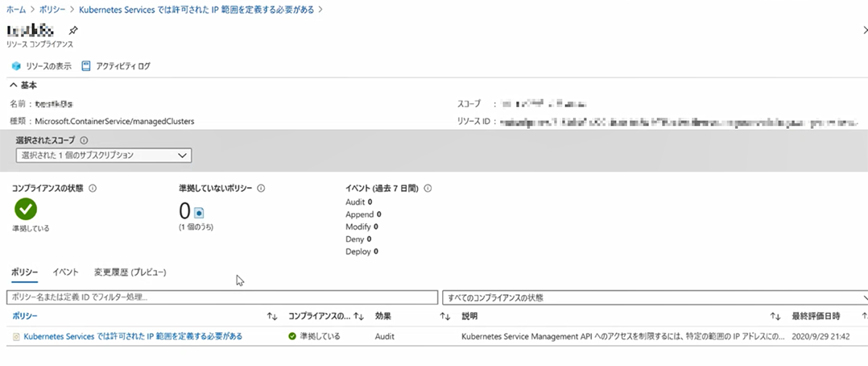Click the ポリシー column header
868x366 pixels.
(x=25, y=317)
